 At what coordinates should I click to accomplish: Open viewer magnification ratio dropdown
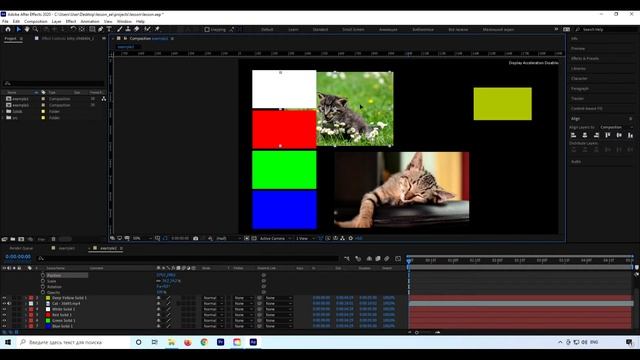tap(142, 238)
